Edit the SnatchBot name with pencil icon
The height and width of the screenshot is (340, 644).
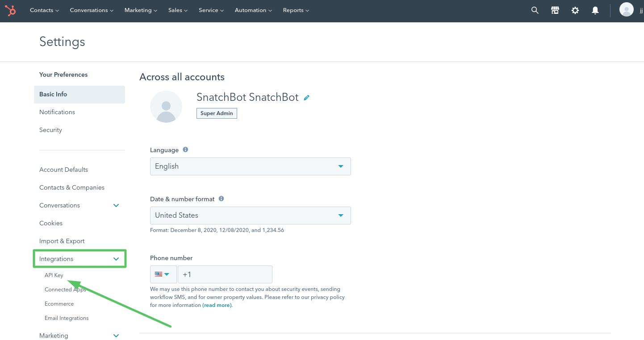click(x=307, y=97)
